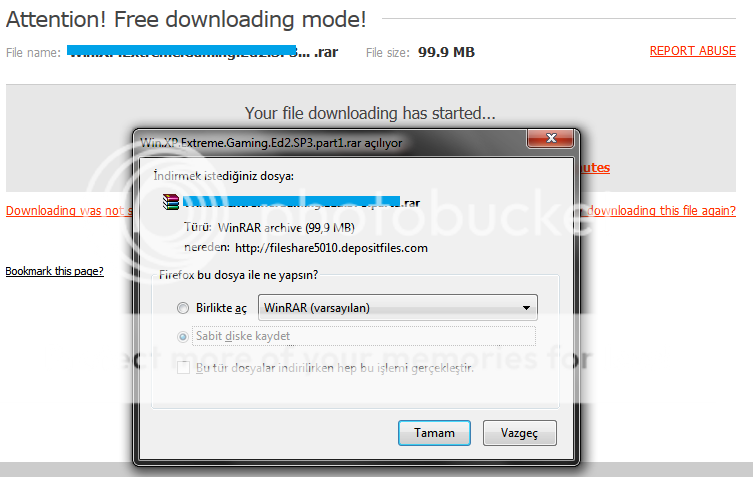Click the dropdown arrow beside WinRAR (varsayılan)
The image size is (753, 477).
click(526, 308)
